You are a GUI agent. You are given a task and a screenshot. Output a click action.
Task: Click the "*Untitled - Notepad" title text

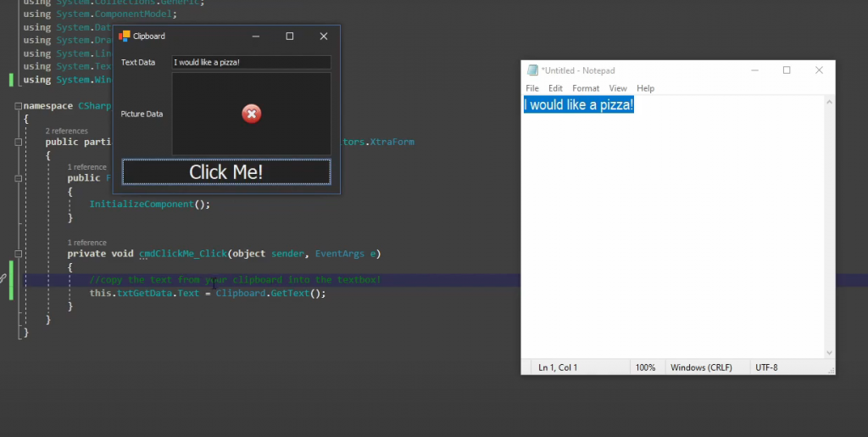pyautogui.click(x=578, y=71)
